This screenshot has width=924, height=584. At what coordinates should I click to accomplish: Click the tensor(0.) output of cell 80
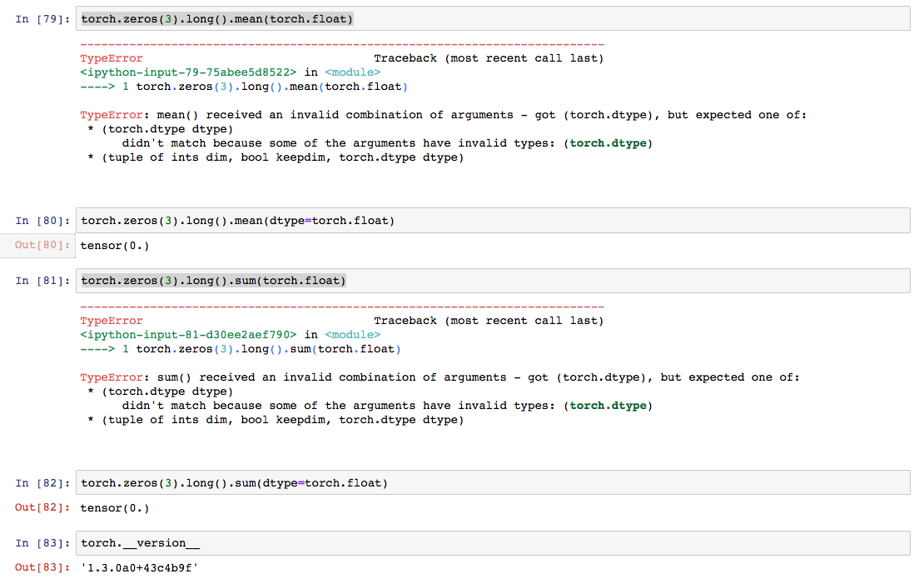point(115,245)
